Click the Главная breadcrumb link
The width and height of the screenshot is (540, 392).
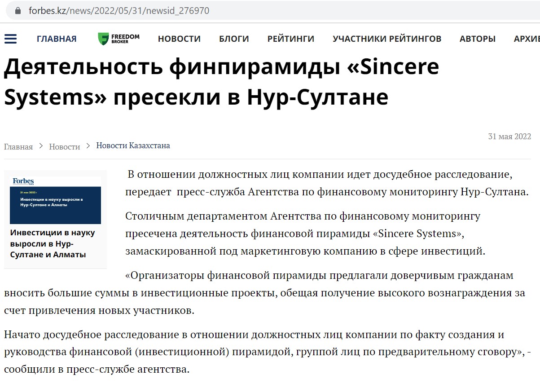coord(18,146)
